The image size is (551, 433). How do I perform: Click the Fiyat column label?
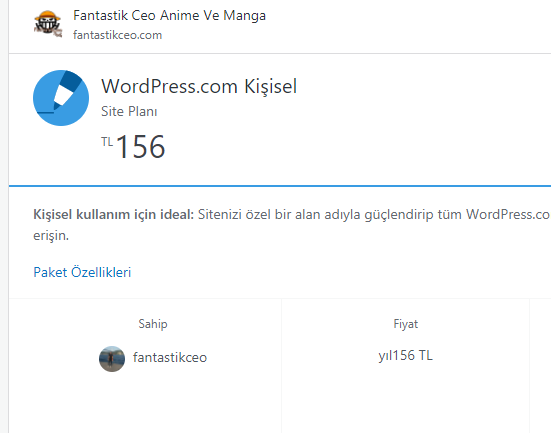point(406,324)
